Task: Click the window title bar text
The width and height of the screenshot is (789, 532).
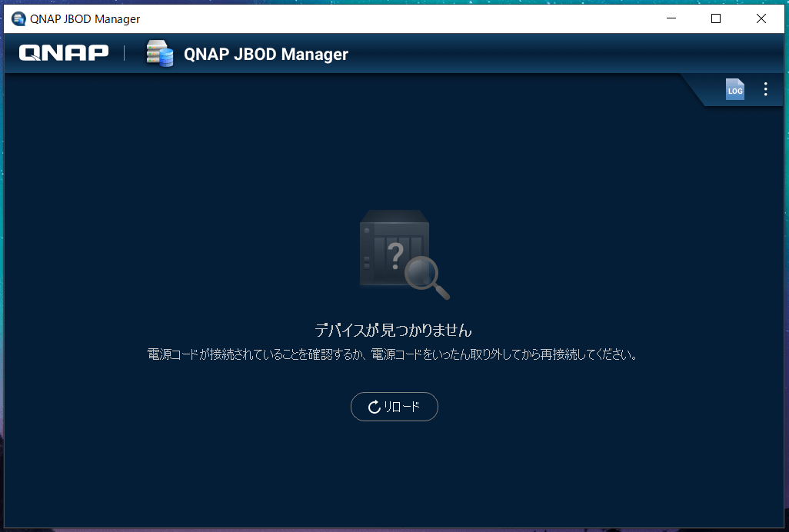Action: [x=85, y=19]
